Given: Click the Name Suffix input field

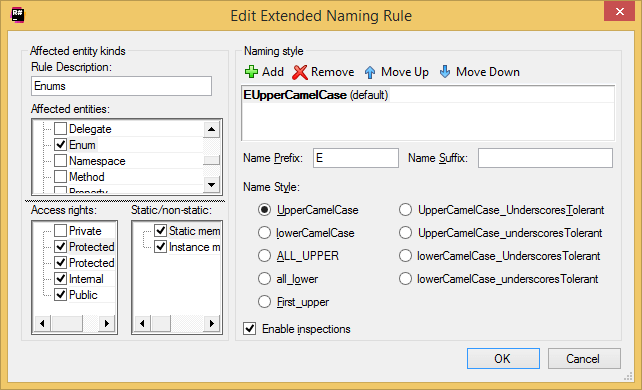Looking at the screenshot, I should coord(545,158).
